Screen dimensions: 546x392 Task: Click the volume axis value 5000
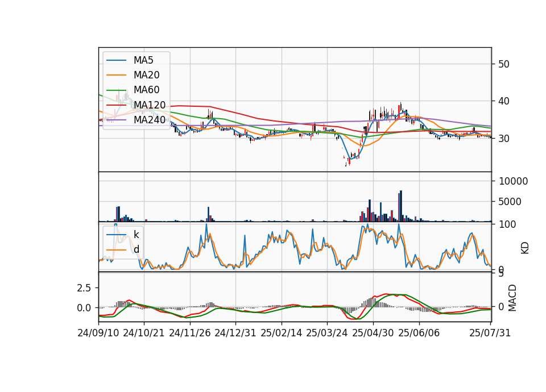point(510,202)
